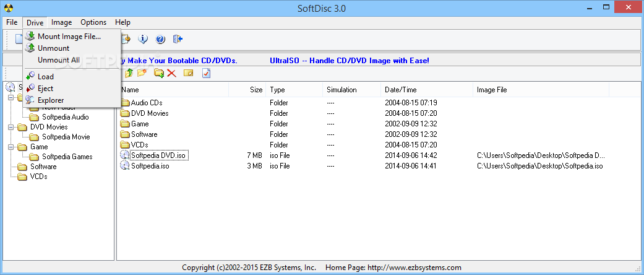The height and width of the screenshot is (275, 644).
Task: Delete selected item with red X icon
Action: coord(171,73)
